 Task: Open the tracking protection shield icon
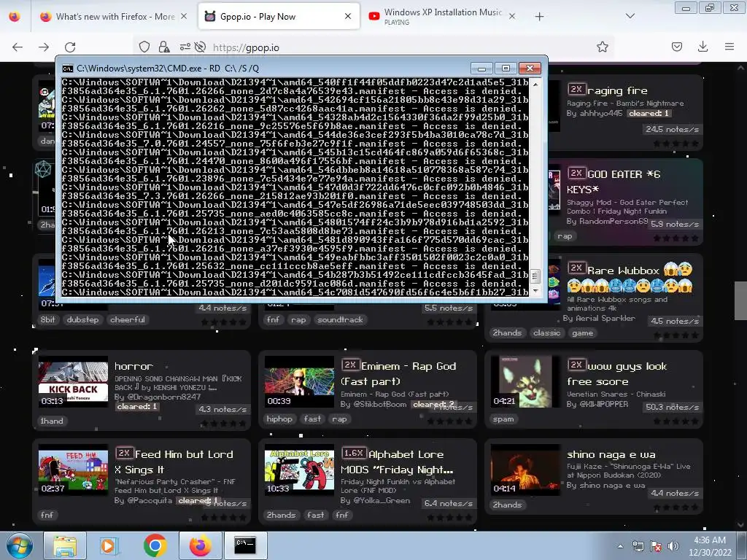(x=144, y=47)
